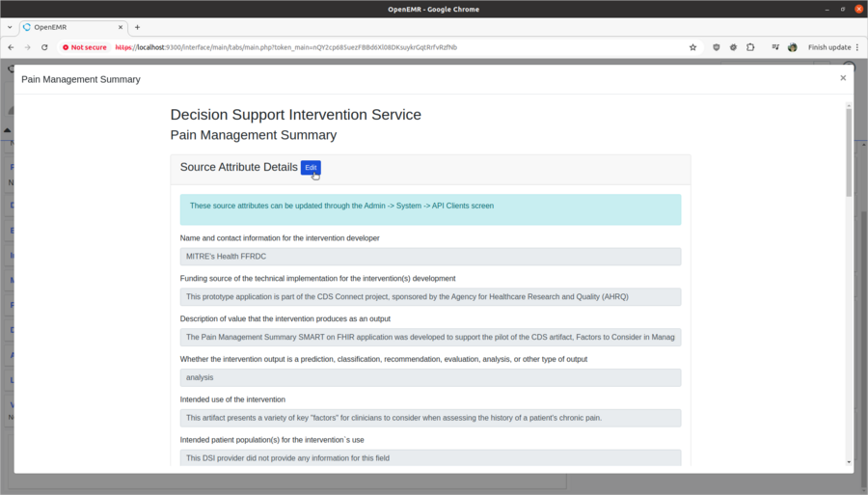Image resolution: width=868 pixels, height=495 pixels.
Task: Click the funding source text field
Action: pyautogui.click(x=430, y=297)
